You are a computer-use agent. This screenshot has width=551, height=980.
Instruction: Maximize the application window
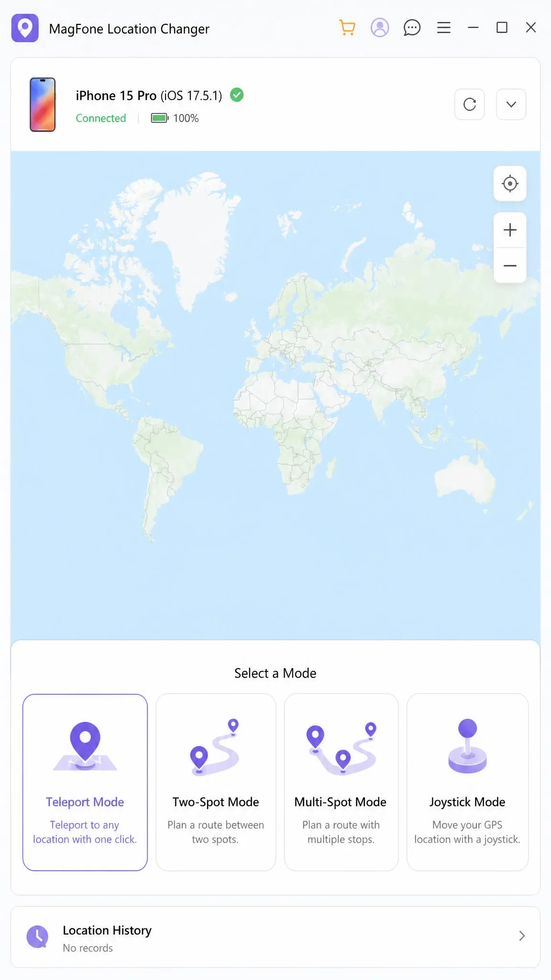pyautogui.click(x=502, y=28)
